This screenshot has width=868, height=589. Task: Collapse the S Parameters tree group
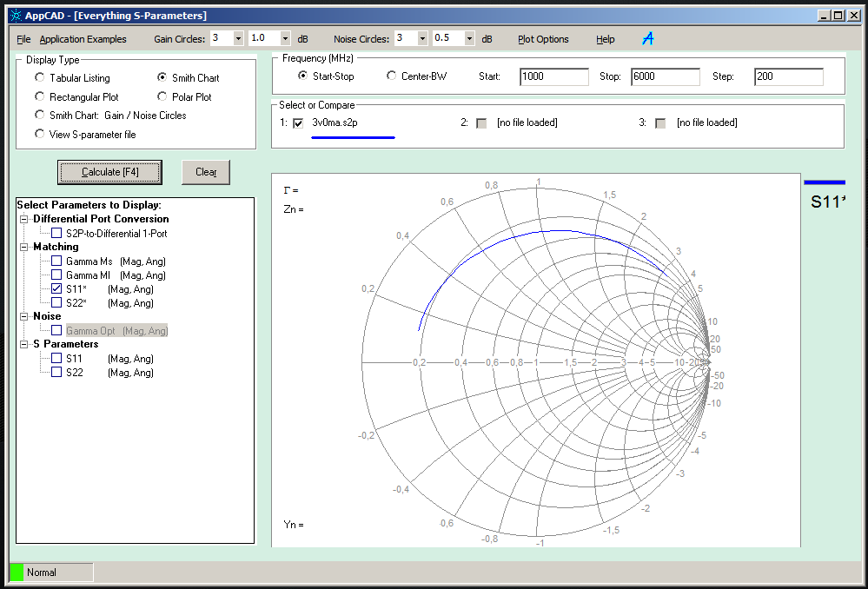coord(24,345)
